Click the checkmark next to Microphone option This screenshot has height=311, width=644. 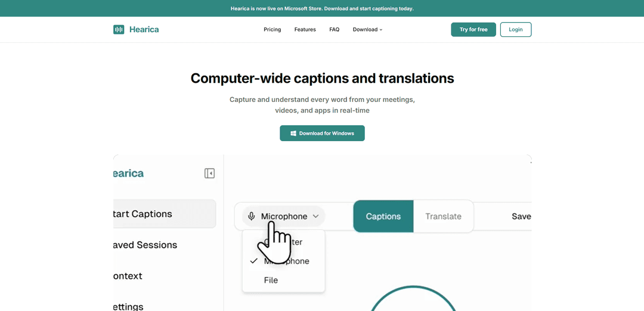point(253,261)
